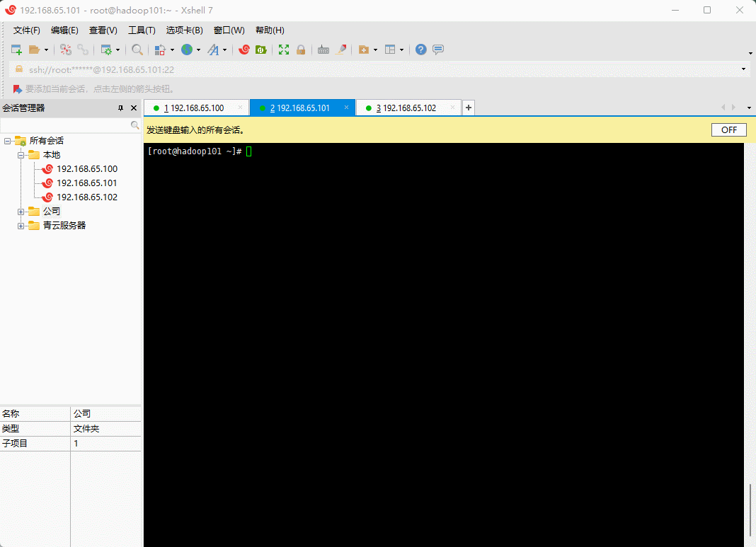
Task: Launch the green Xftp file transfer icon
Action: tap(260, 50)
